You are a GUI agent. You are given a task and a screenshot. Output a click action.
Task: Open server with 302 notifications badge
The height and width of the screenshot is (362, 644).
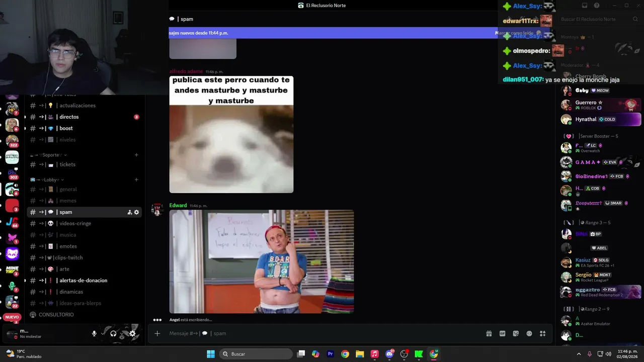point(12,172)
